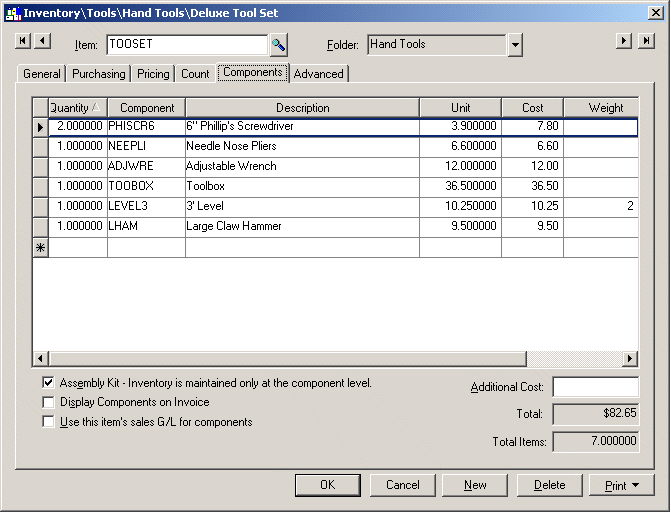Viewport: 671px width, 513px height.
Task: Click the 2.000000 quantity cell
Action: [x=78, y=127]
